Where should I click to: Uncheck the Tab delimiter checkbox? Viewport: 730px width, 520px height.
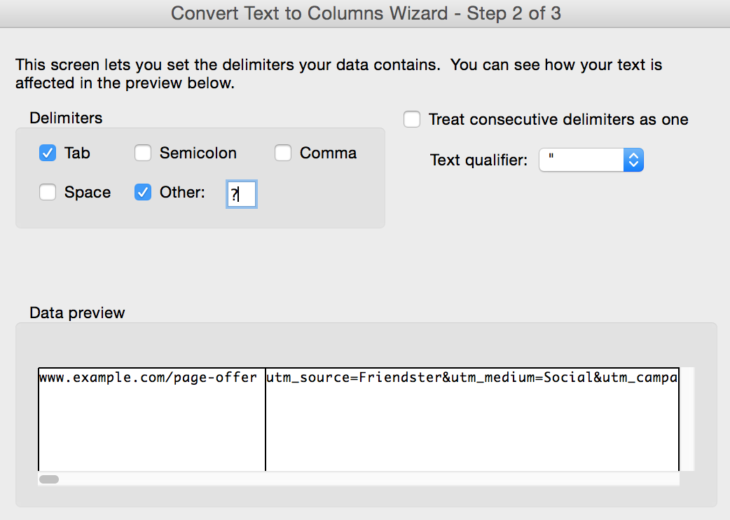point(47,153)
